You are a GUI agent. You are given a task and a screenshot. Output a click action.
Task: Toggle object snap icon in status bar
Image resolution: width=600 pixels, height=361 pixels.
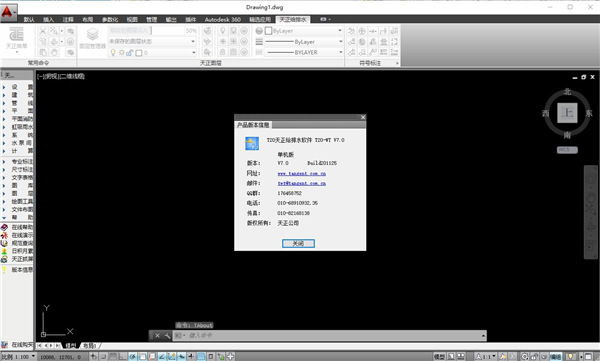point(142,356)
